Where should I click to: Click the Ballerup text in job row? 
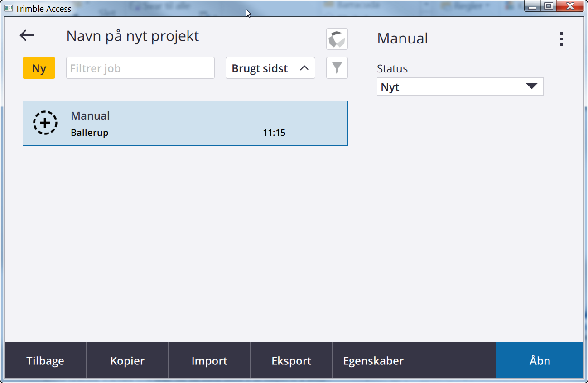(90, 133)
